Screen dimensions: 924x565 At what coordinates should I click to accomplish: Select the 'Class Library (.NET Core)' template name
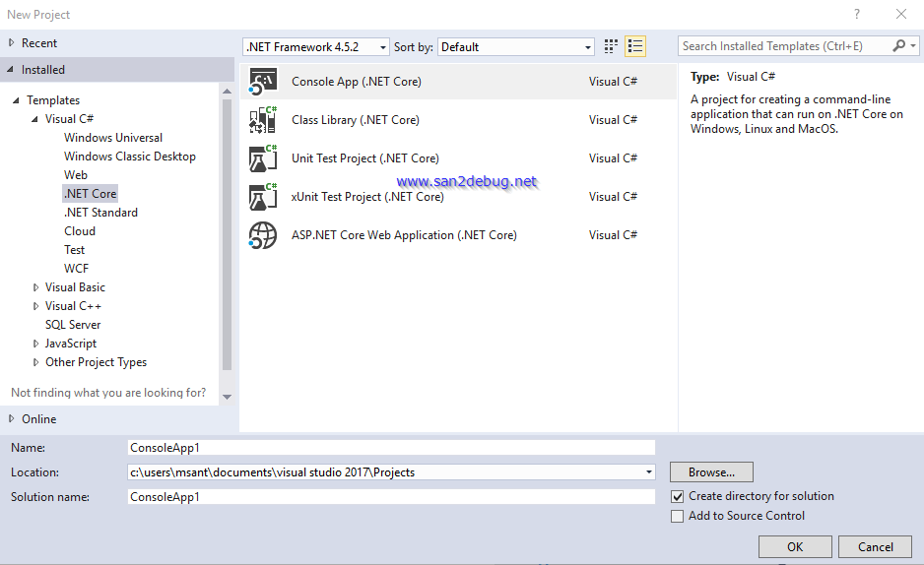coord(356,120)
